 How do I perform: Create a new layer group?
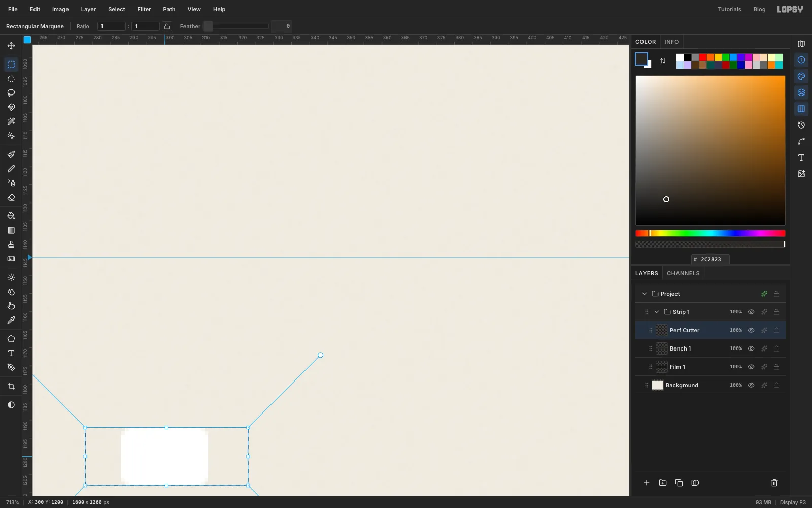(x=663, y=483)
